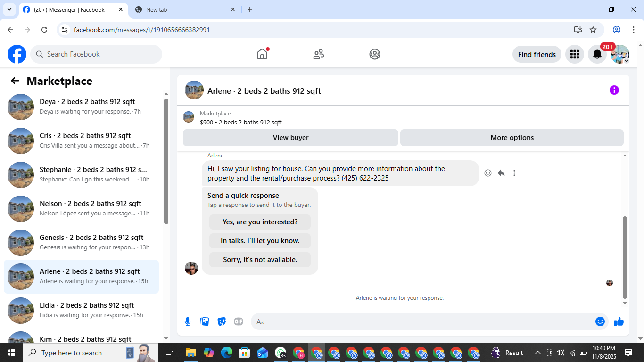This screenshot has height=362, width=644.
Task: Open Windows Start menu
Action: (11, 353)
